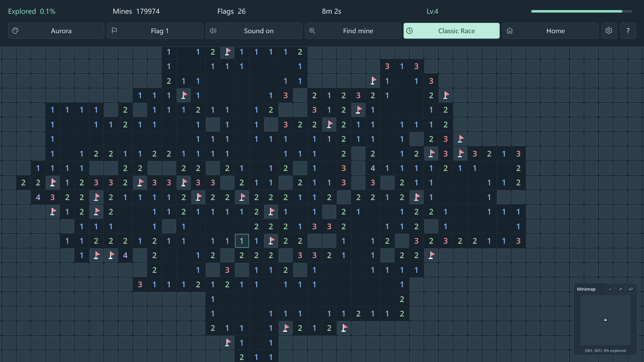The height and width of the screenshot is (362, 644).
Task: Click the "8m 2s" timer
Action: 331,11
